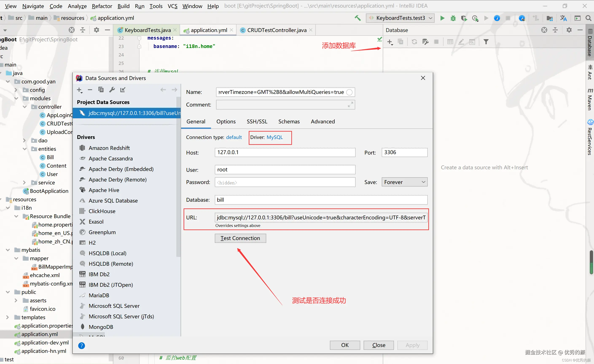Click the duplicate data source icon in dialog
The image size is (594, 364).
(101, 90)
